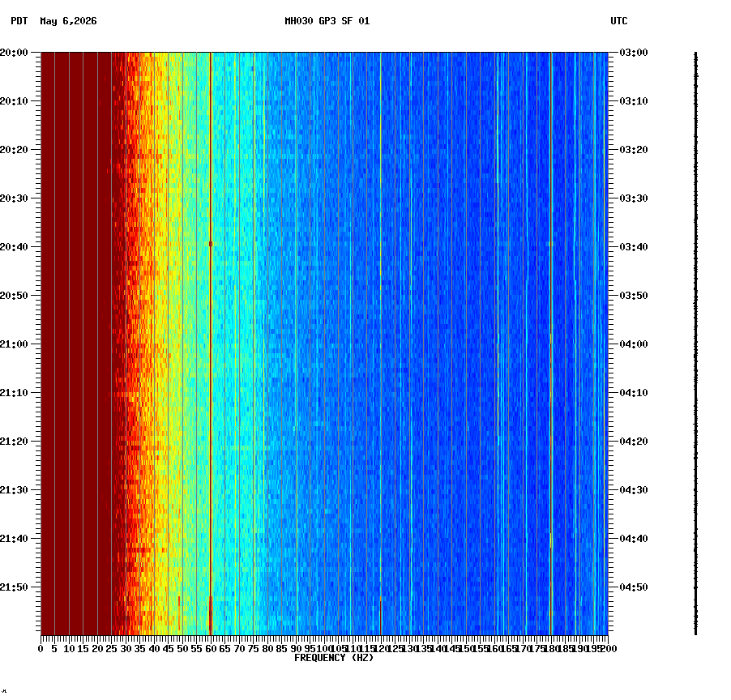Image resolution: width=731 pixels, height=700 pixels.
Task: Click the 04:50 UTC time label
Action: pyautogui.click(x=634, y=587)
